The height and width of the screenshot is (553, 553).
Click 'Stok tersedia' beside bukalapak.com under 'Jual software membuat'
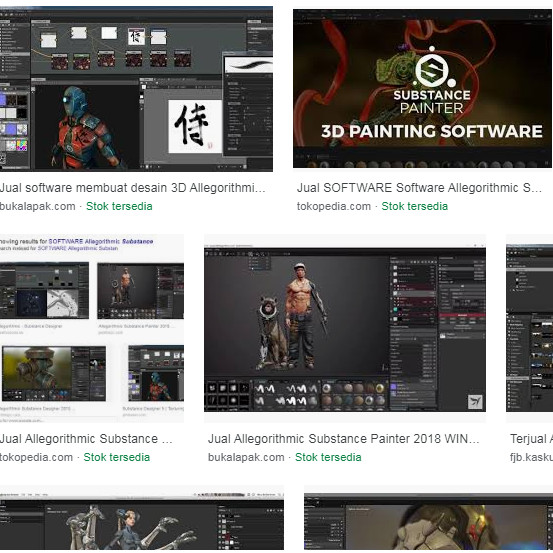[119, 206]
